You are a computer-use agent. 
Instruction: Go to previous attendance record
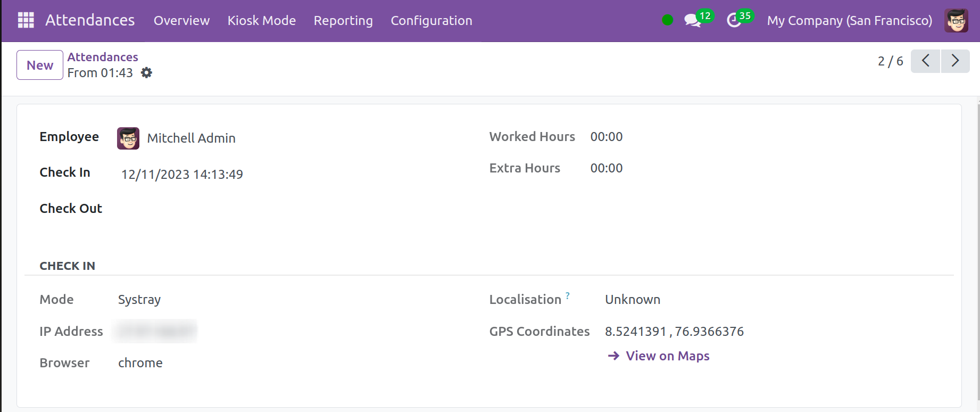925,61
